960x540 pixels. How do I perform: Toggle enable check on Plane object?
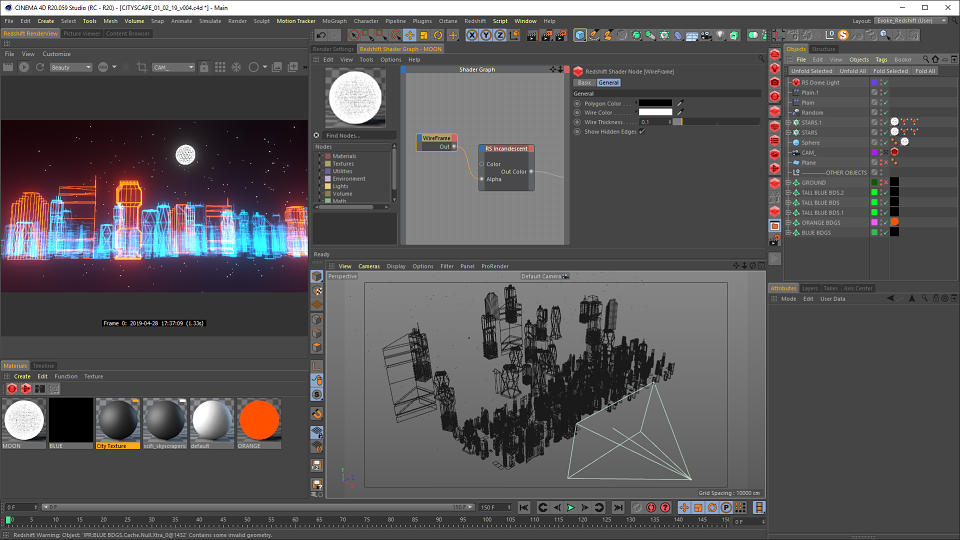coord(885,162)
